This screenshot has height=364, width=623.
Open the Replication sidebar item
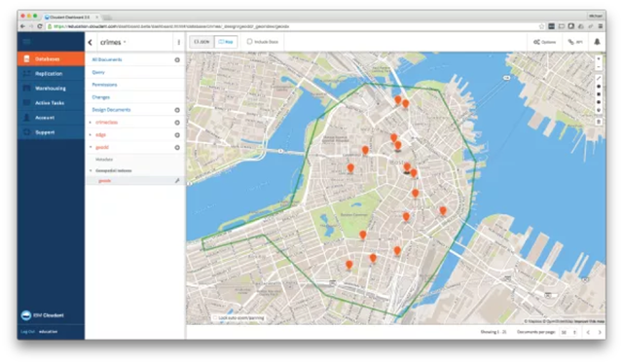pos(51,74)
